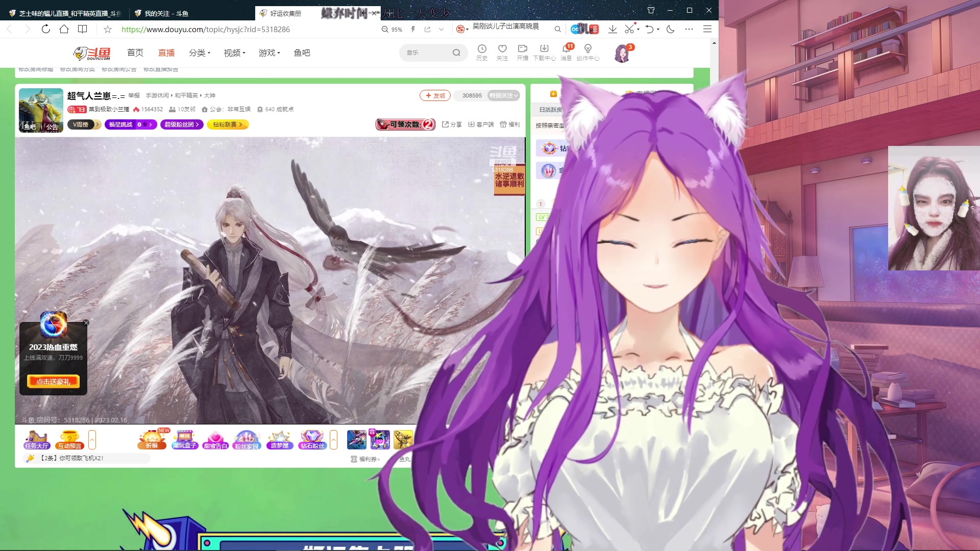
Task: Open the 消息 notification bell
Action: (566, 52)
